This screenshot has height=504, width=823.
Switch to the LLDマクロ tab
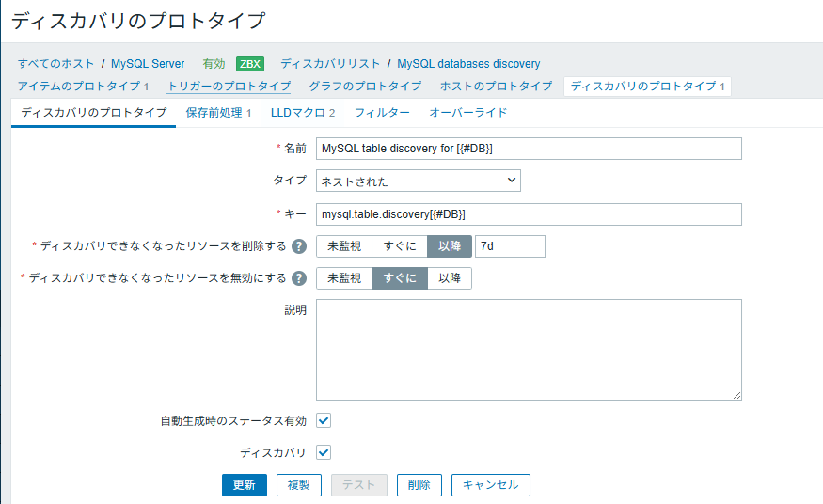[303, 113]
